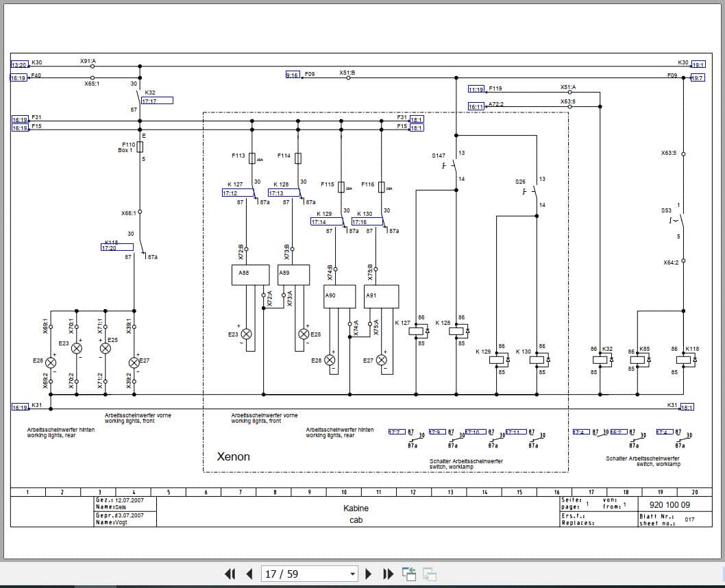Follow the 19:7 reference beside right F09
Screen dimensions: 725x588
coord(698,77)
